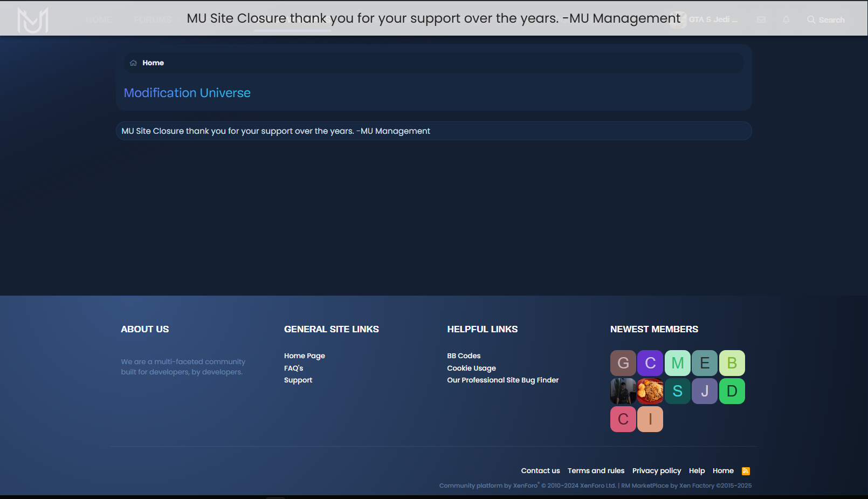
Task: Click the HELPFUL LINKS heading
Action: tap(483, 329)
